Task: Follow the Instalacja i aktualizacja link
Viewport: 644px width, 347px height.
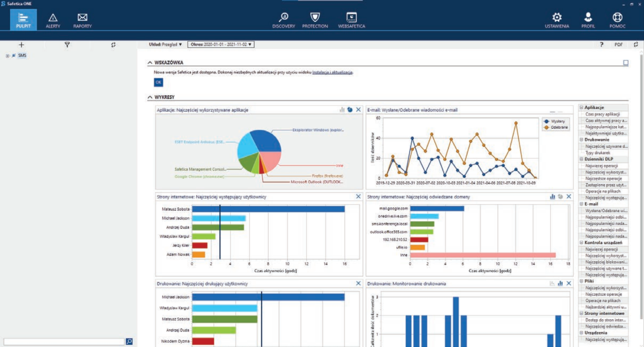Action: (332, 72)
